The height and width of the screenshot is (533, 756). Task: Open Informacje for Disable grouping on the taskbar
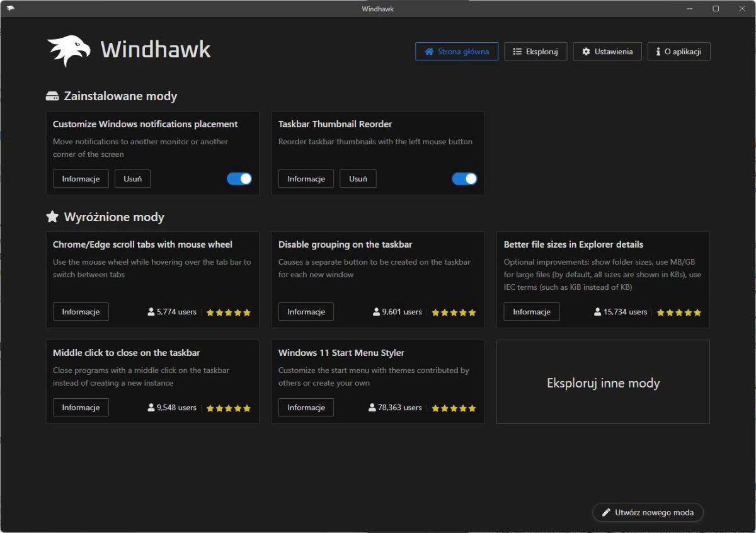tap(306, 312)
